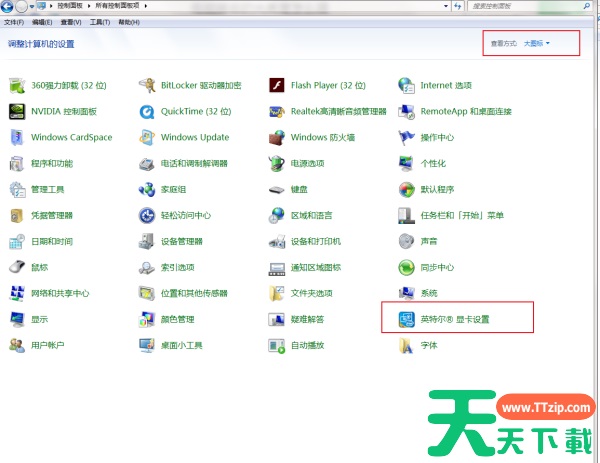Open the 工具(T) menu
Viewport: 600px width, 463px height.
[100, 21]
